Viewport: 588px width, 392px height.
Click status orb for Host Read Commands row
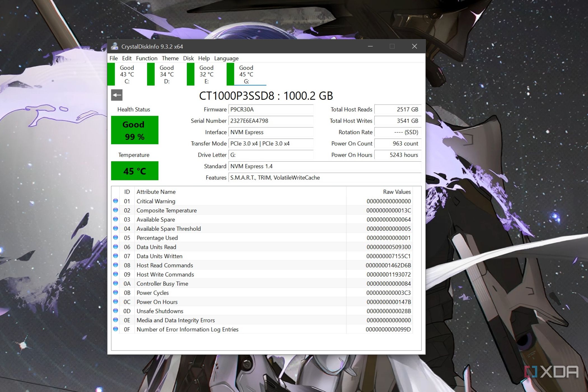click(x=115, y=265)
